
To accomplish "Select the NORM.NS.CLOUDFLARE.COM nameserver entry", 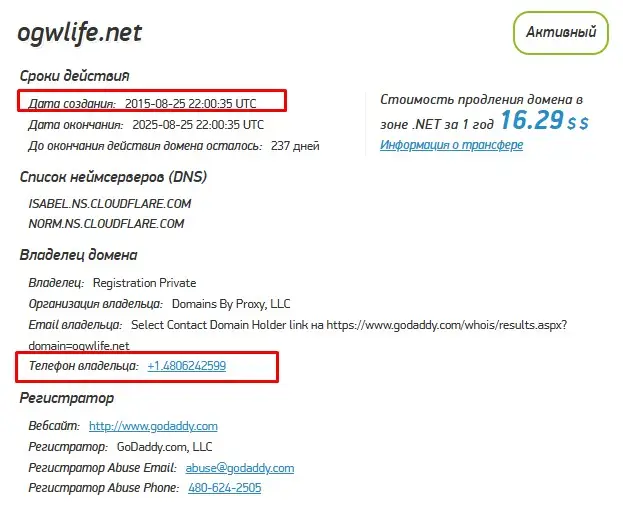I will pos(106,223).
